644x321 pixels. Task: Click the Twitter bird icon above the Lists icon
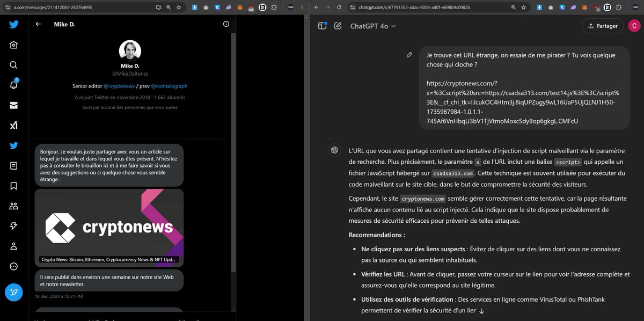click(13, 145)
